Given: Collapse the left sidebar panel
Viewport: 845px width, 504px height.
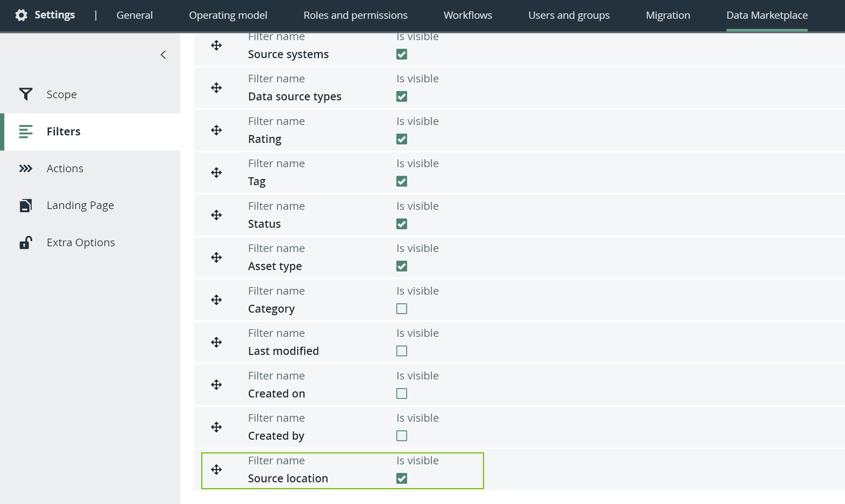Looking at the screenshot, I should point(163,55).
